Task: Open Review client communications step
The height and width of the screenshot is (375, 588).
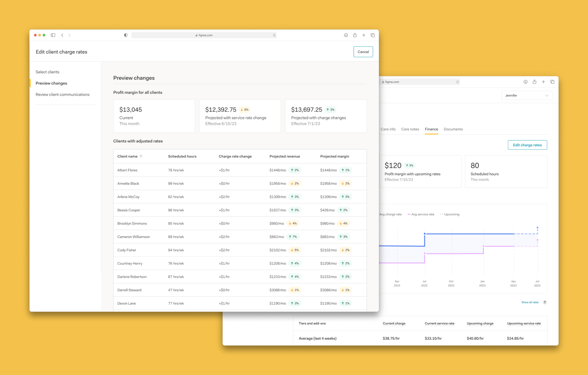Action: click(63, 95)
